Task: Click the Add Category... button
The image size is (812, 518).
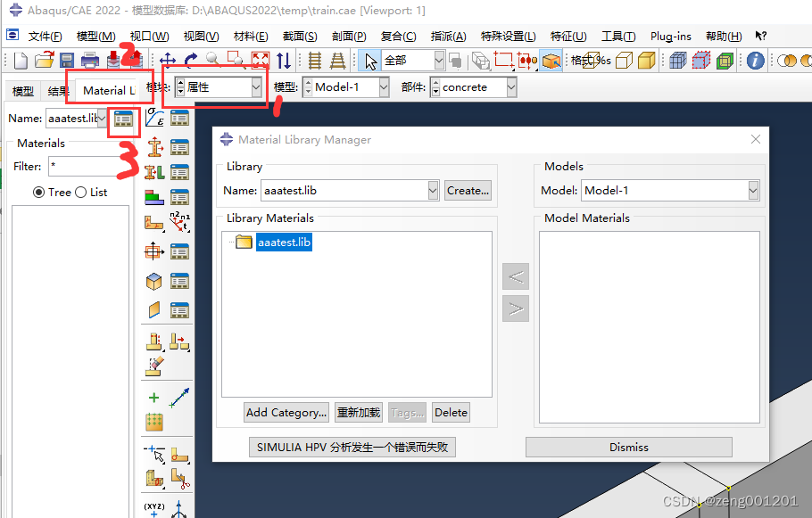Action: pos(286,413)
